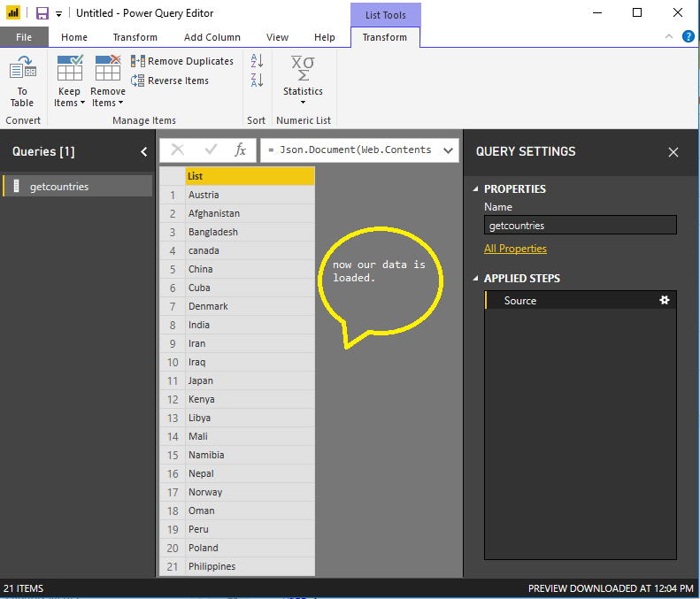700x599 pixels.
Task: Open the File menu tab
Action: (x=24, y=37)
